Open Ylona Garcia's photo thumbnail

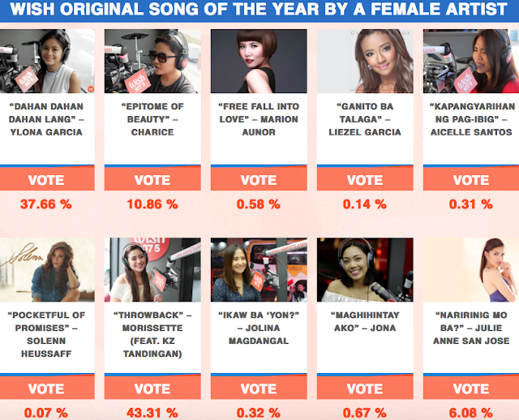(47, 62)
